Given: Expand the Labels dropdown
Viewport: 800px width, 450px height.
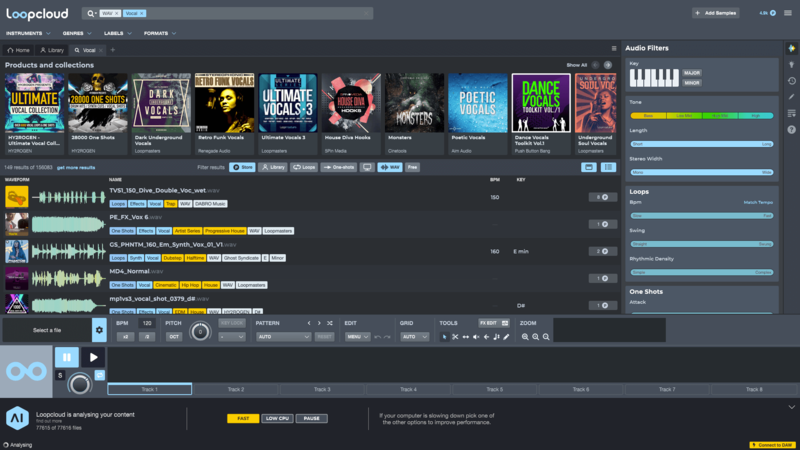Looking at the screenshot, I should coord(118,33).
